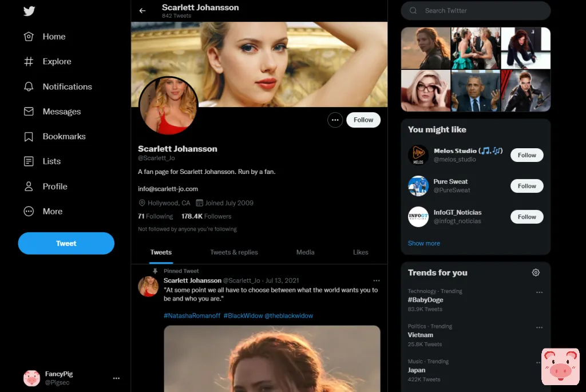The image size is (586, 392).
Task: Open Trends settings gear icon
Action: click(536, 273)
